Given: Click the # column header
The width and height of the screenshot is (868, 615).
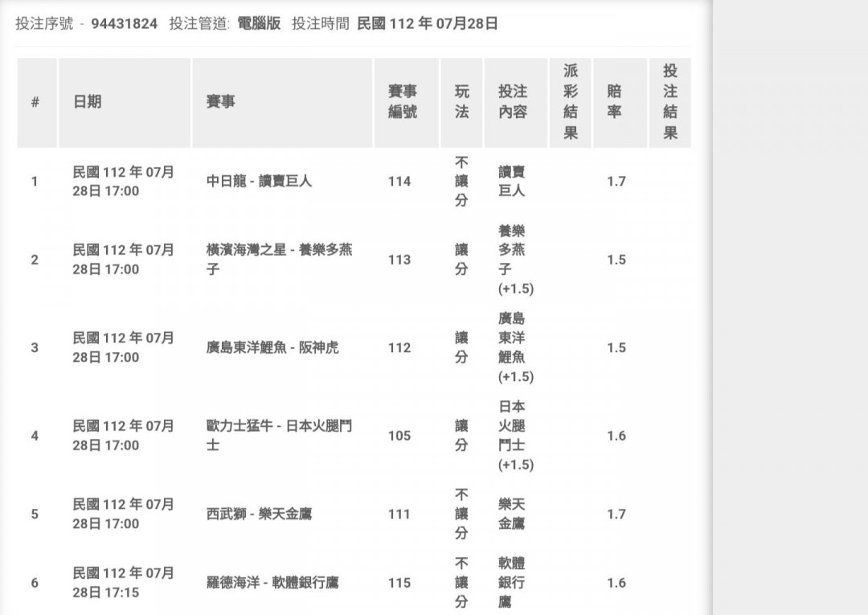Looking at the screenshot, I should (x=35, y=102).
